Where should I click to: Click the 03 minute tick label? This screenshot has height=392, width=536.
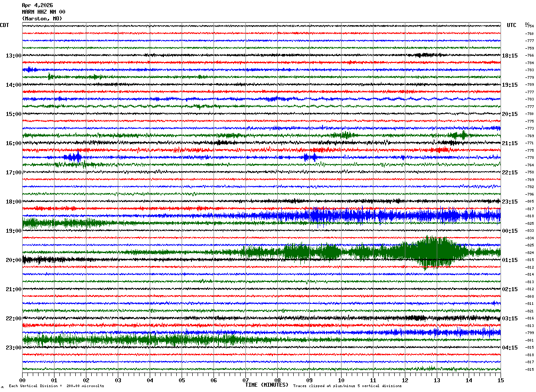point(118,380)
